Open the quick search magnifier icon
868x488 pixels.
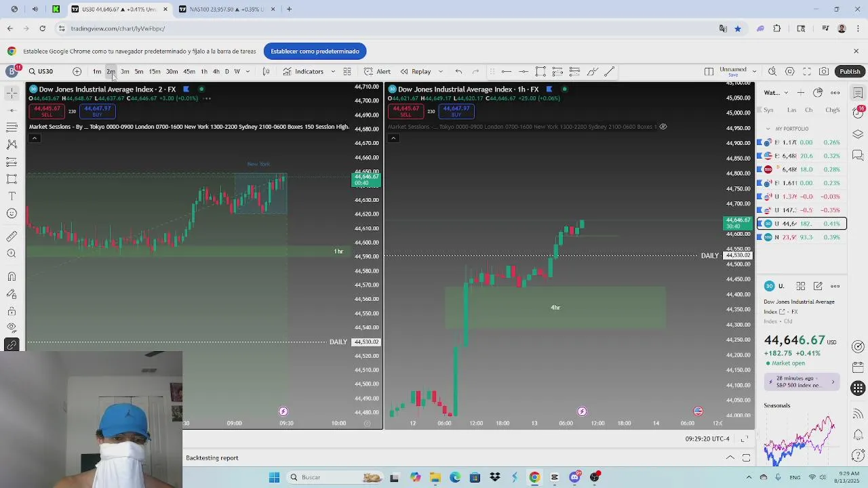click(x=772, y=71)
